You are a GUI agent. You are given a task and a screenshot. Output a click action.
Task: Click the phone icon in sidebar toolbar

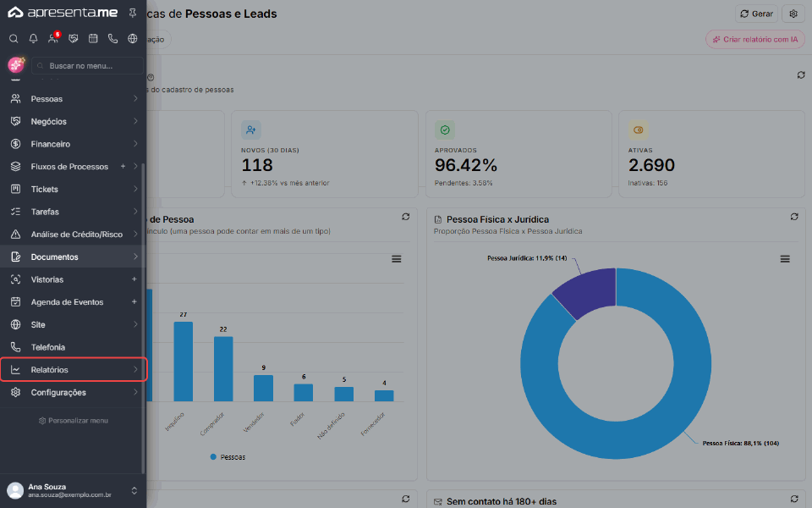(x=112, y=38)
